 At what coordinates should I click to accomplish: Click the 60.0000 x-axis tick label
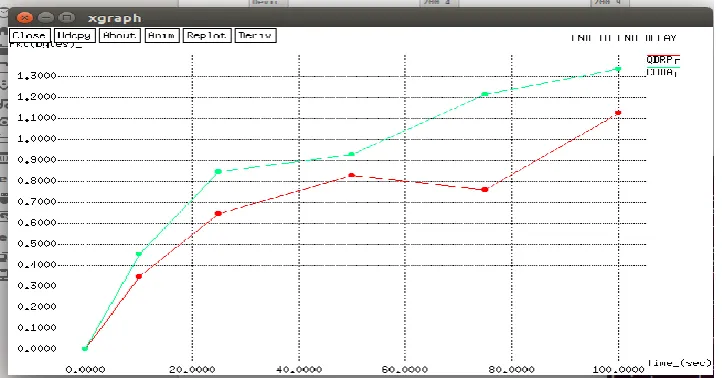tap(405, 369)
